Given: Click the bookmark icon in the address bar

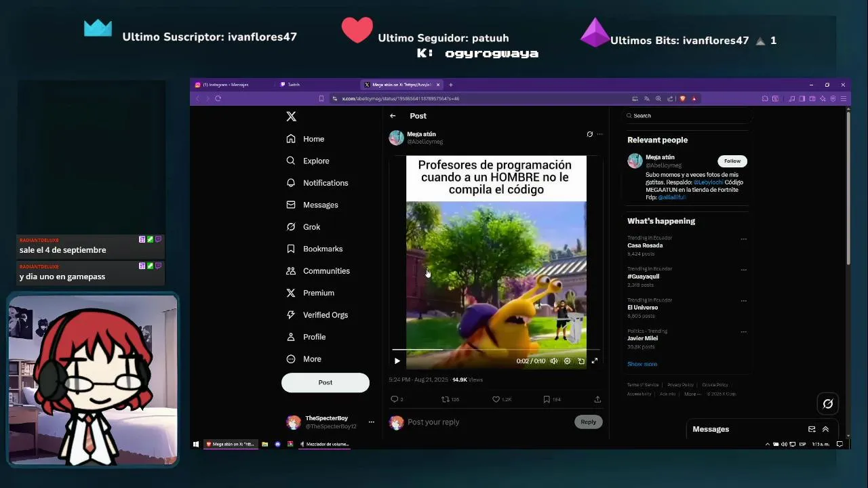Looking at the screenshot, I should coord(321,98).
